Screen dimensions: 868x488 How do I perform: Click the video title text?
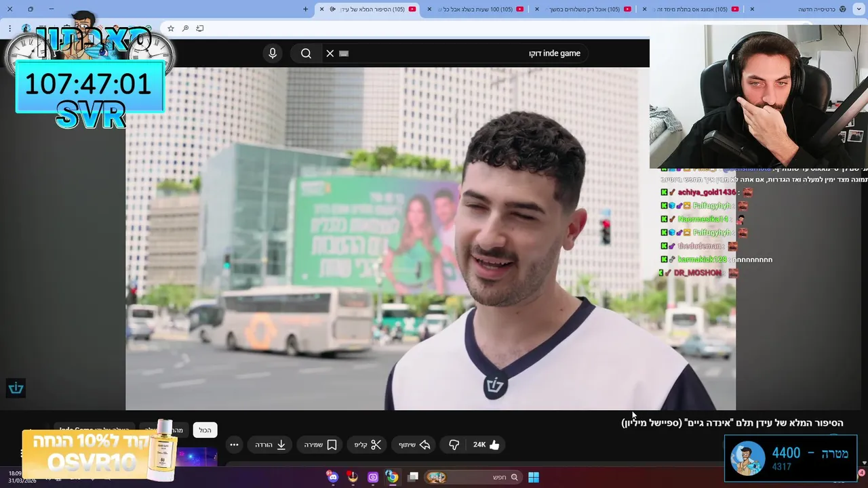(x=732, y=423)
